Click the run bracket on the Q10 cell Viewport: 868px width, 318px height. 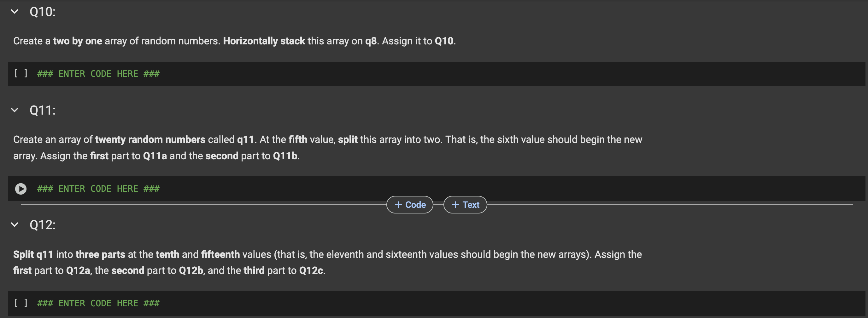(21, 73)
